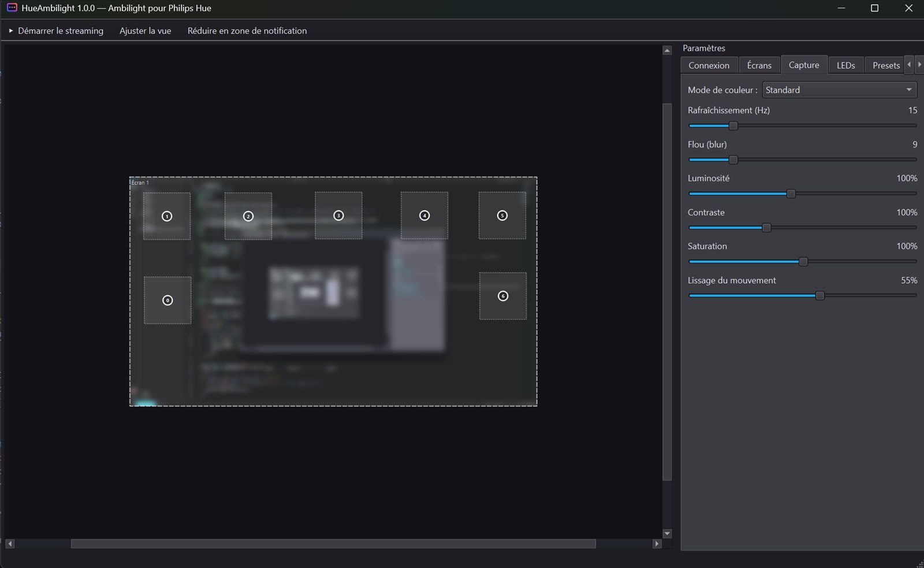Click the Saturation slider thumb

803,262
